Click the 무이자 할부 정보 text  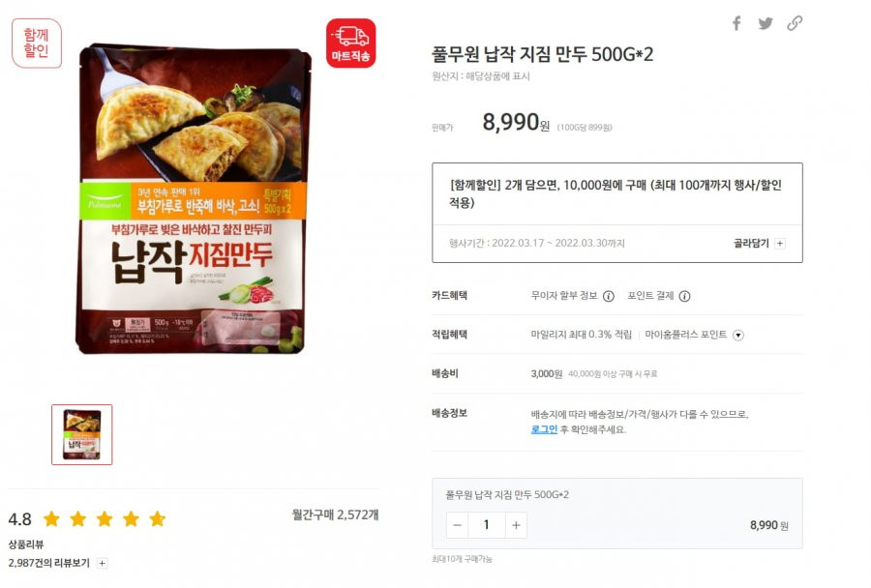(x=564, y=296)
